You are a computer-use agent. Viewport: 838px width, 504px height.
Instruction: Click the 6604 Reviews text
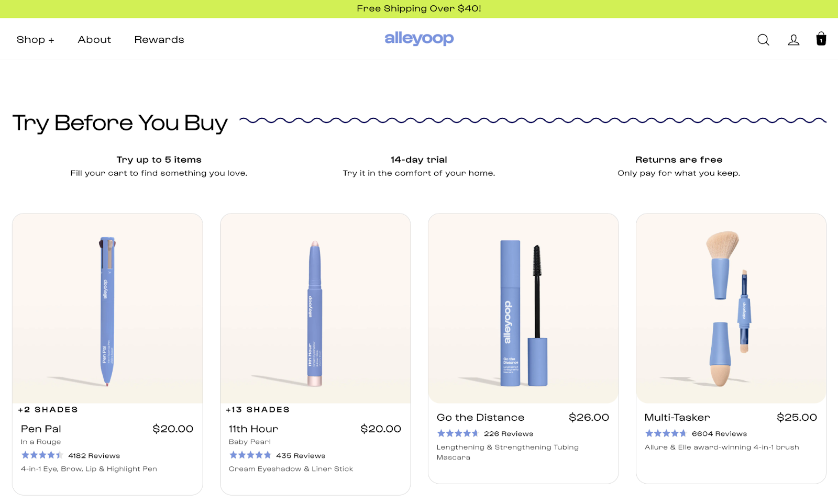pyautogui.click(x=720, y=434)
